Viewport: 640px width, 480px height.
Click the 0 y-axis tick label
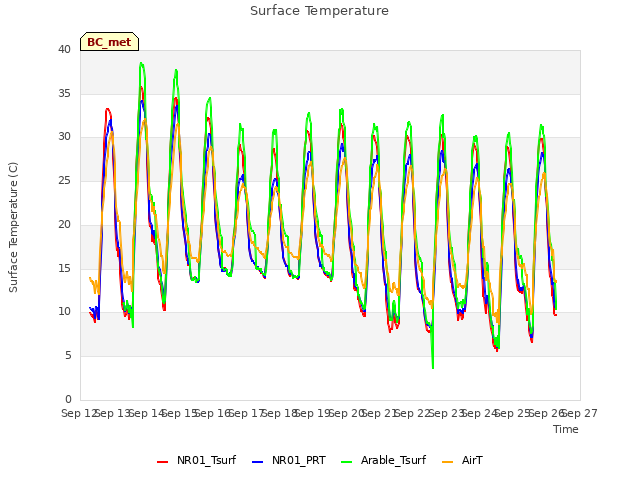point(68,399)
